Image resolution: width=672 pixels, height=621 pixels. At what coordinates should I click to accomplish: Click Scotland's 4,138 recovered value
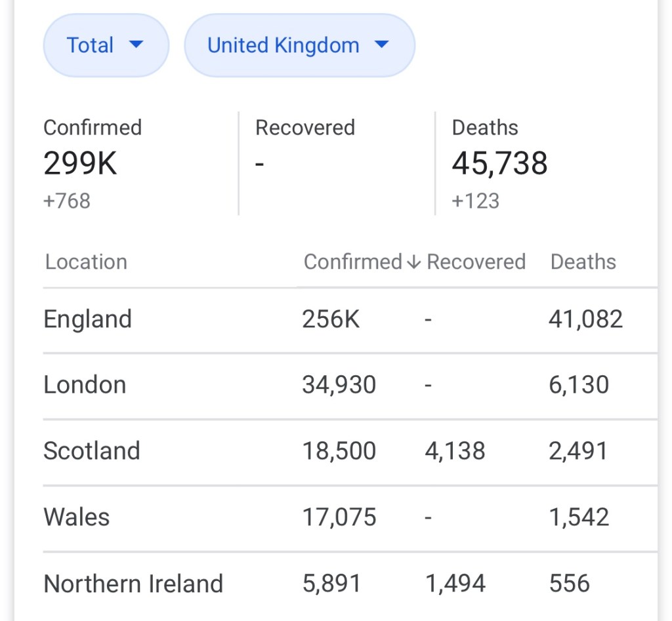tap(455, 451)
